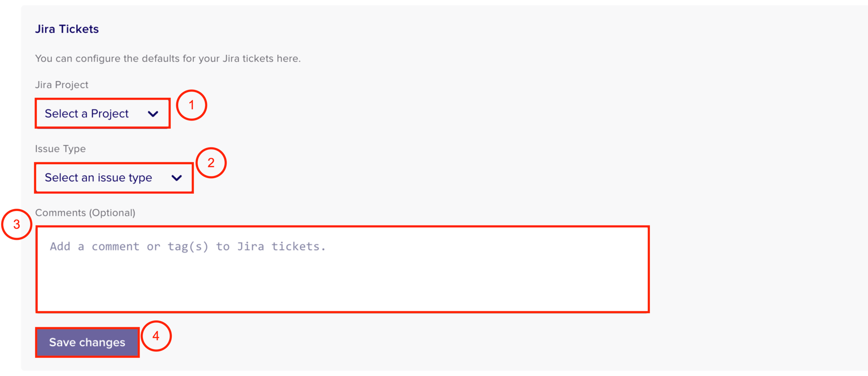The height and width of the screenshot is (376, 868).
Task: Click the chevron in the Issue Type dropdown
Action: point(176,178)
